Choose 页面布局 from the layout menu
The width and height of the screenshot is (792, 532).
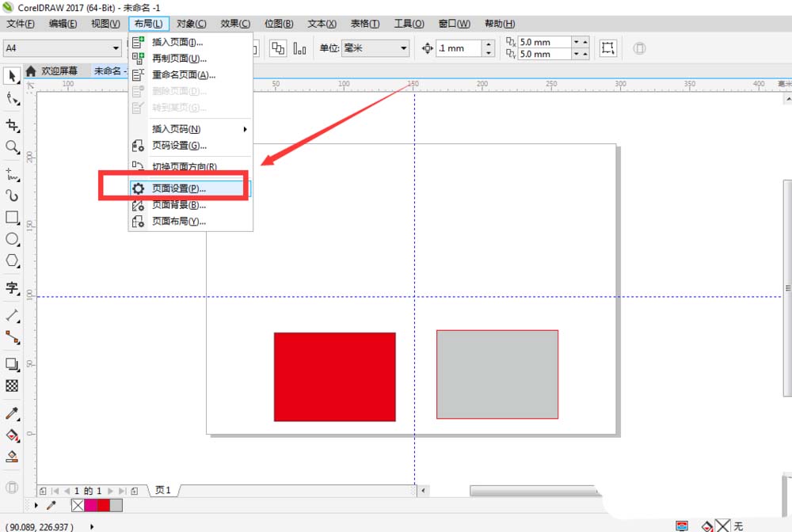point(190,222)
